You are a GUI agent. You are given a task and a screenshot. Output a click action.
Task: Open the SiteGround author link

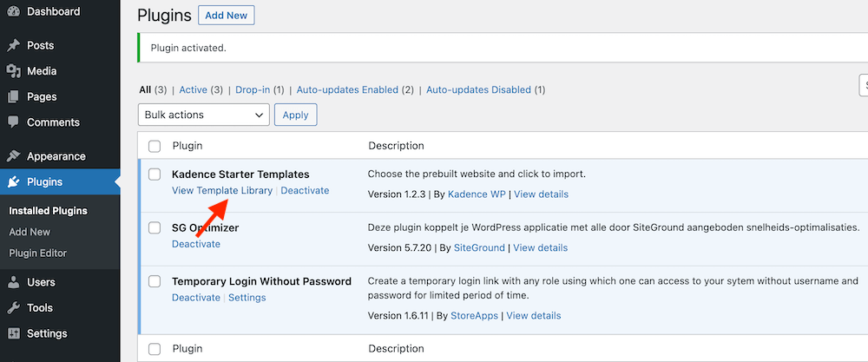(x=479, y=248)
